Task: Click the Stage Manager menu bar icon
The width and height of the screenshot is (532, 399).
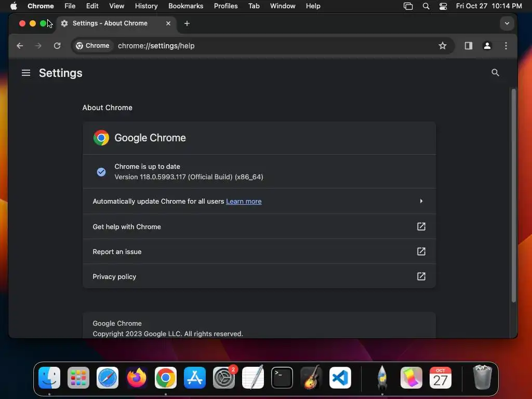Action: [408, 6]
